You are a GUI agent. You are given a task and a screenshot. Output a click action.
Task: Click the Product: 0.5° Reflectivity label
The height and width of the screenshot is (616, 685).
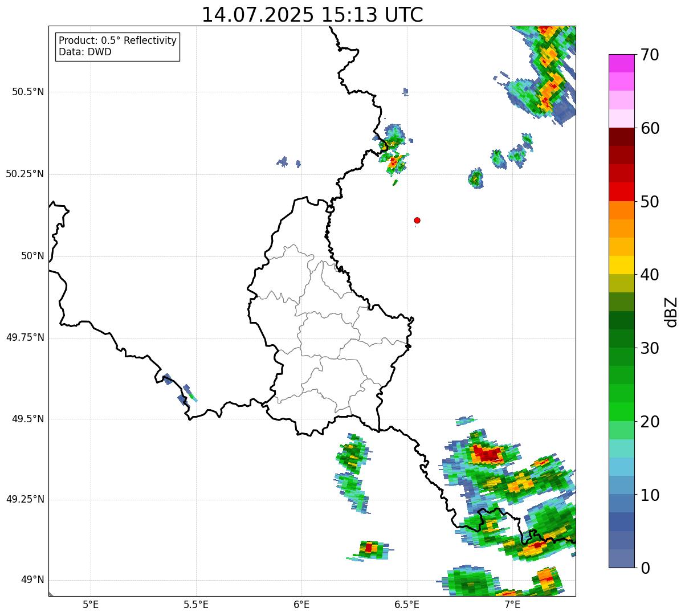(x=117, y=41)
